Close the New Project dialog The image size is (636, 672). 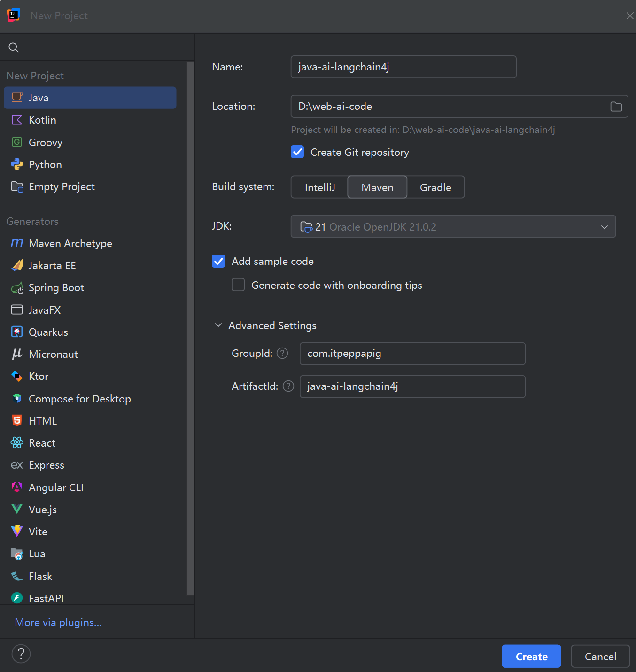click(630, 16)
